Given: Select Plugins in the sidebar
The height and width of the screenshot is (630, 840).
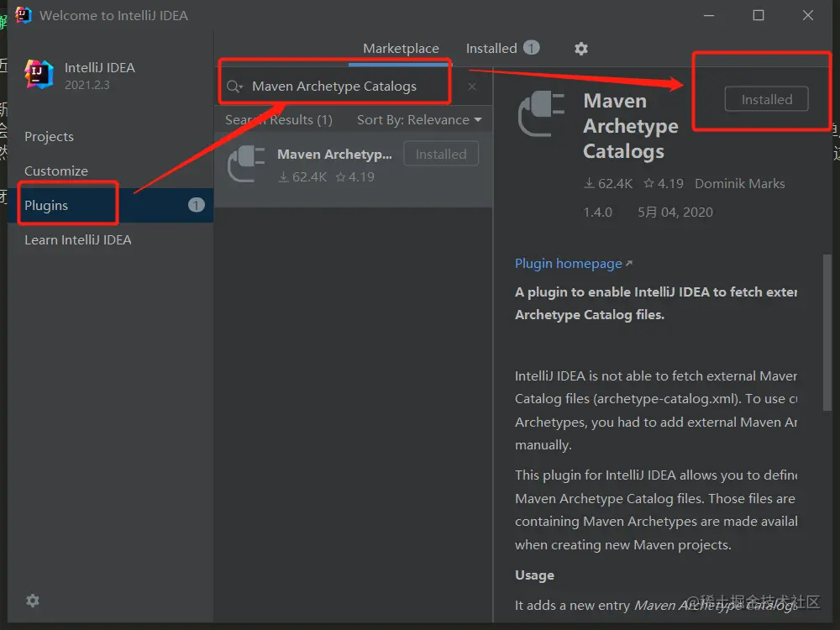Looking at the screenshot, I should (x=110, y=205).
